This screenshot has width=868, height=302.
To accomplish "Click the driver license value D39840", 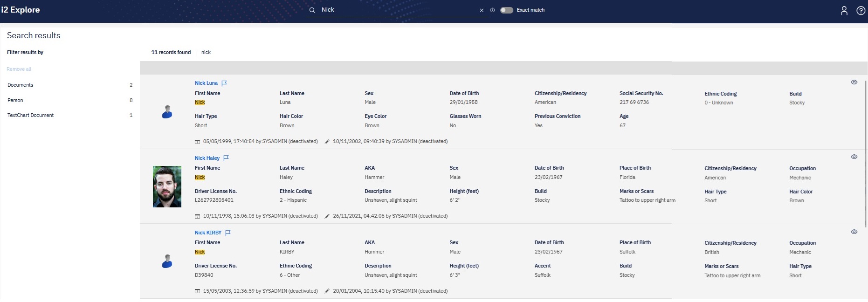I will (x=204, y=275).
